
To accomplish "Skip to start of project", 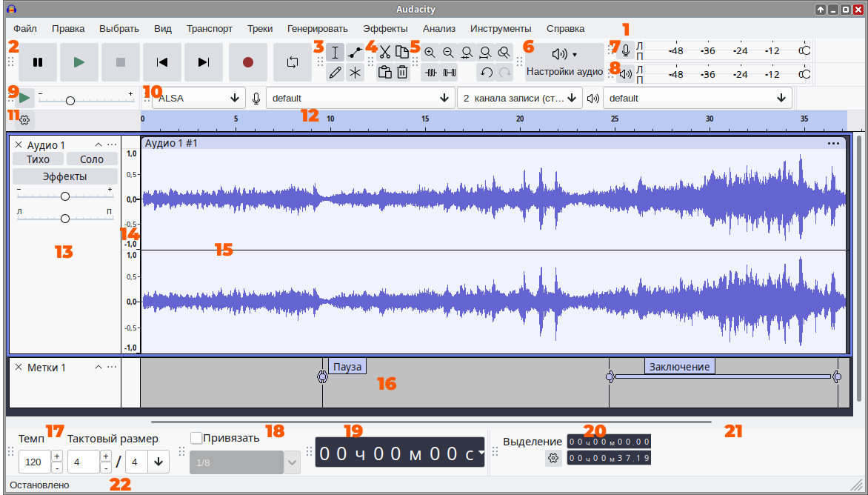I will [x=162, y=62].
